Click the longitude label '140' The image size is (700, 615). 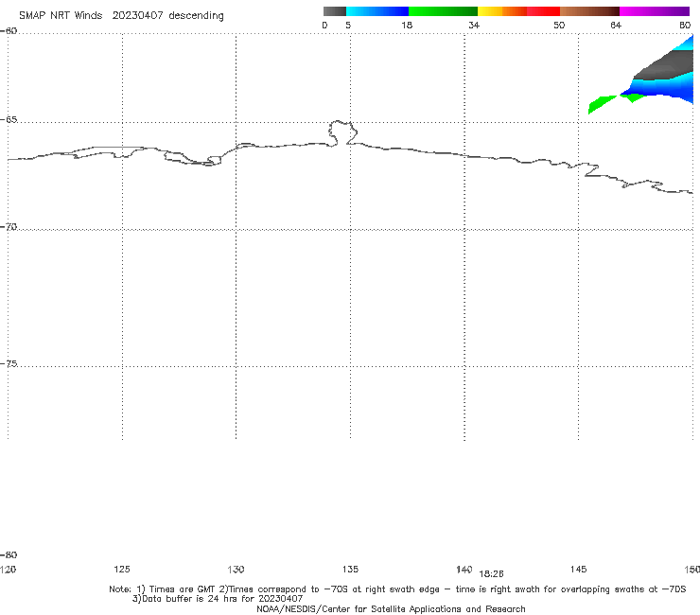(x=464, y=570)
